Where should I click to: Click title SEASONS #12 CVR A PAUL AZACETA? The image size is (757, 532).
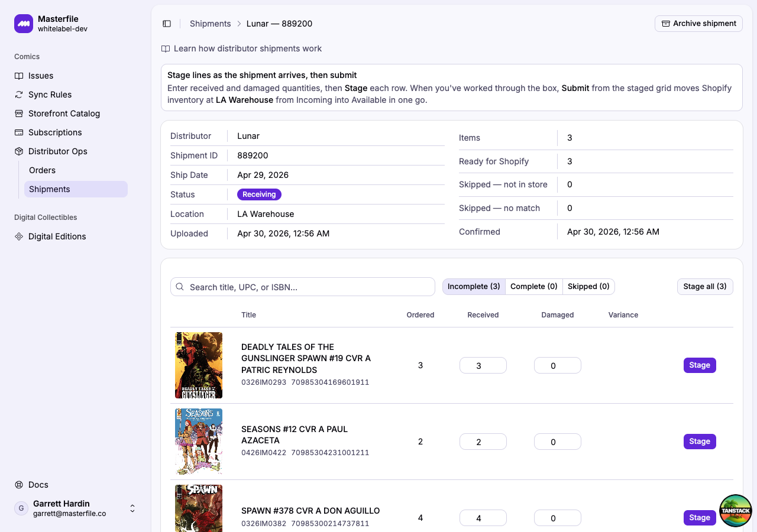tap(295, 434)
